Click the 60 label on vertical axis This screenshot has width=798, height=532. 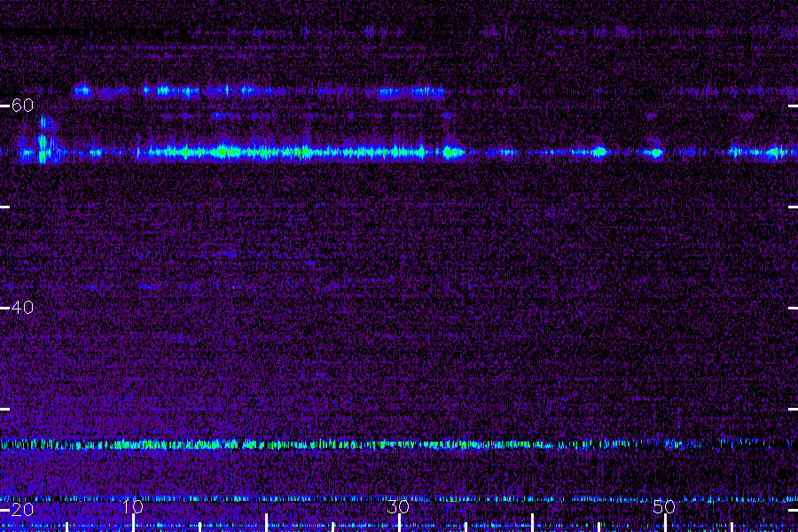[x=22, y=106]
